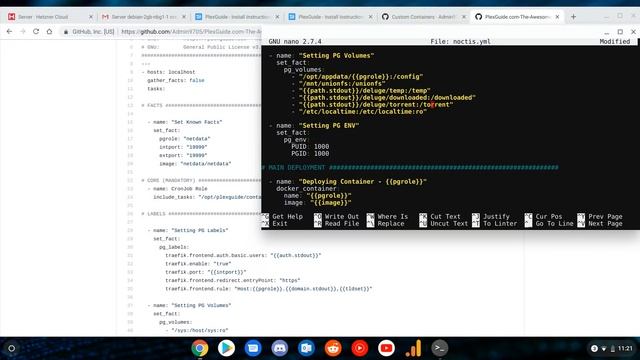
Task: Click the deluge/temp:/temp volume line
Action: point(361,91)
